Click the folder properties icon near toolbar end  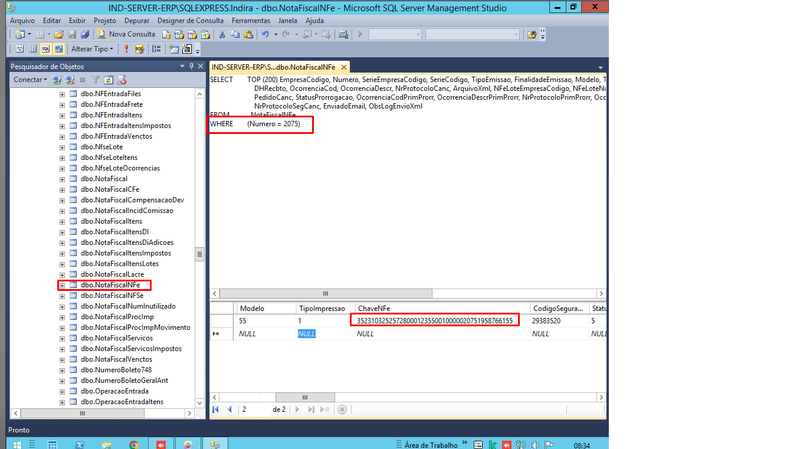pyautogui.click(x=532, y=34)
